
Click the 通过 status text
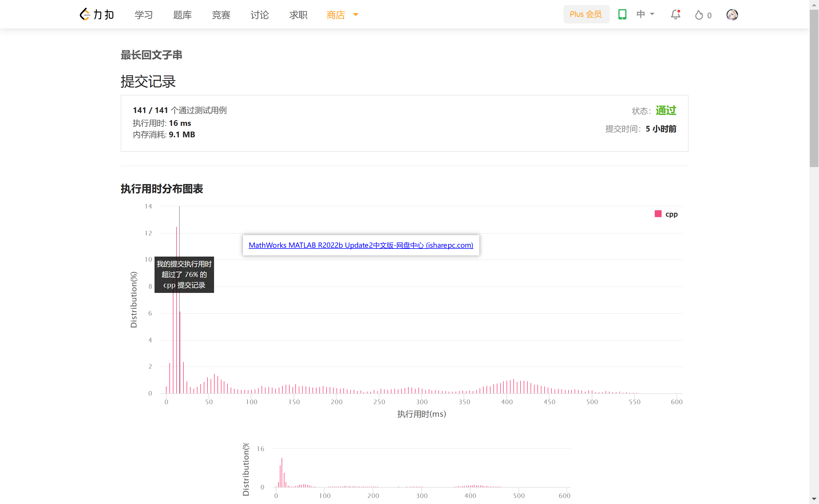(666, 110)
